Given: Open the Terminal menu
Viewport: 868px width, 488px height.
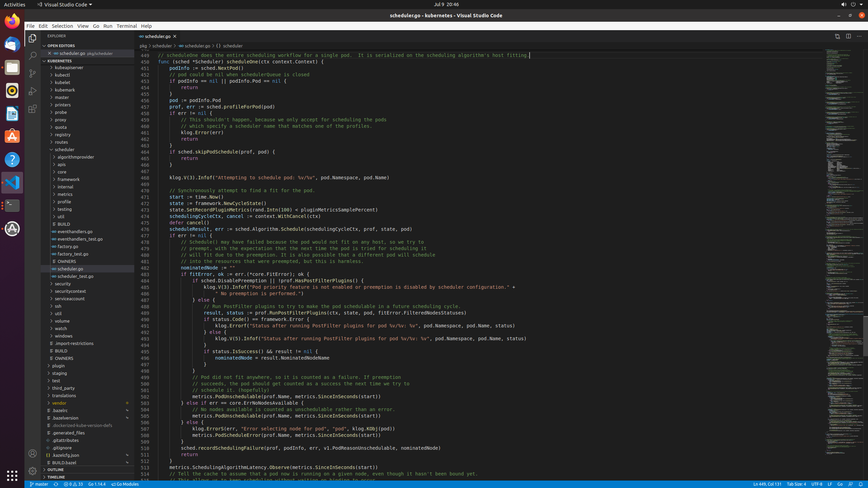Looking at the screenshot, I should [127, 26].
